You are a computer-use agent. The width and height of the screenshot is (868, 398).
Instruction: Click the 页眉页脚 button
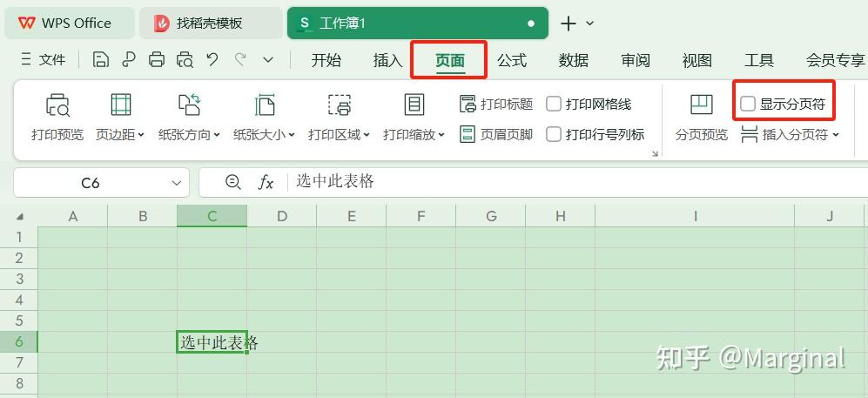[x=496, y=134]
